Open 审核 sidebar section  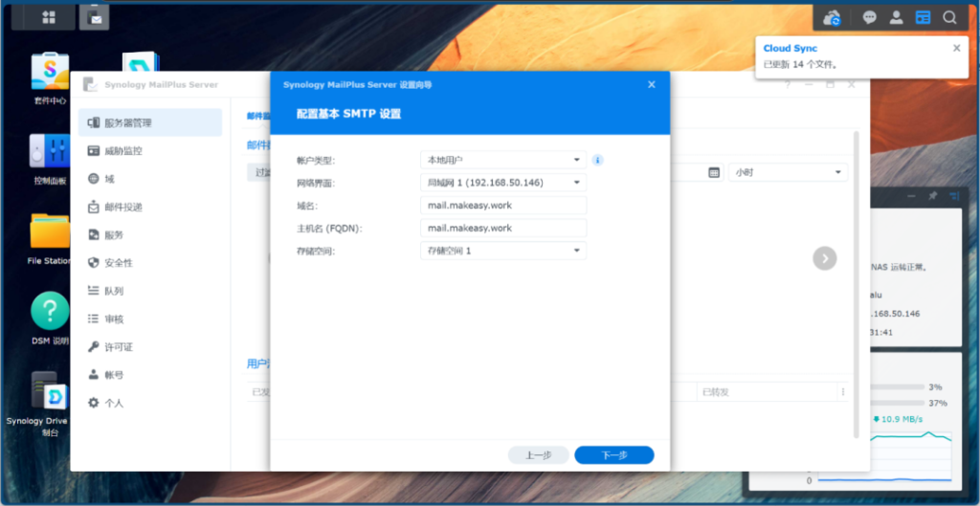pyautogui.click(x=150, y=319)
